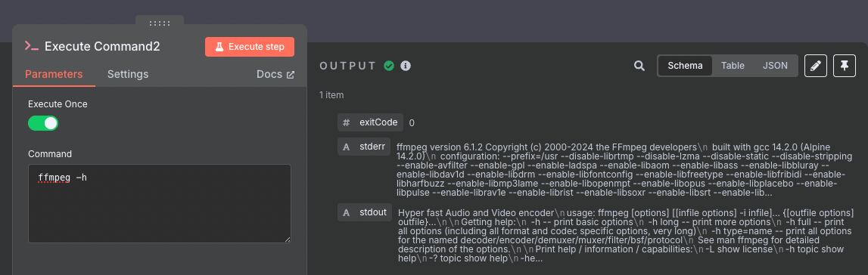Switch to the Parameters tab
This screenshot has width=868, height=275.
[x=54, y=74]
